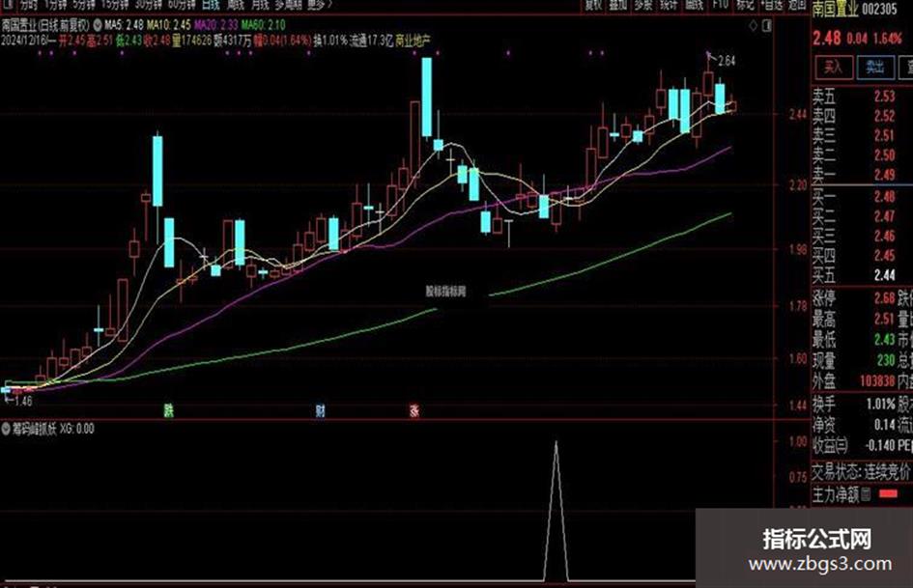Click the 买五 price 2.44

(x=884, y=275)
